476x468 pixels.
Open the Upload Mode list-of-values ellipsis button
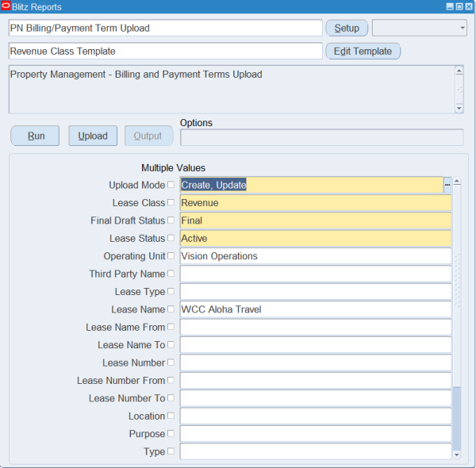click(447, 185)
